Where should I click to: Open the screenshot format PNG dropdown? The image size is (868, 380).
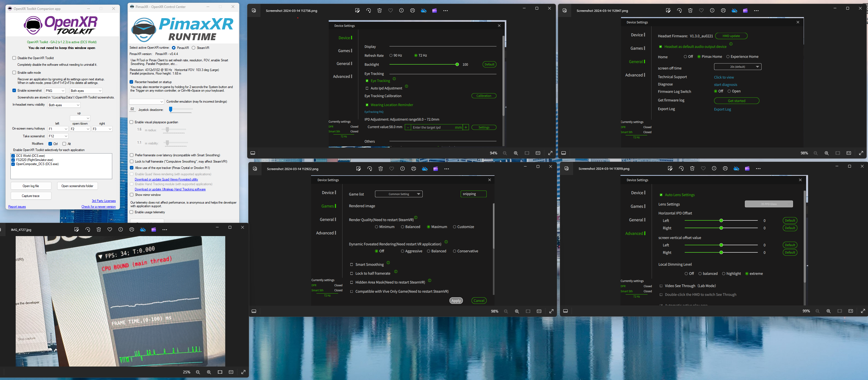[x=55, y=91]
